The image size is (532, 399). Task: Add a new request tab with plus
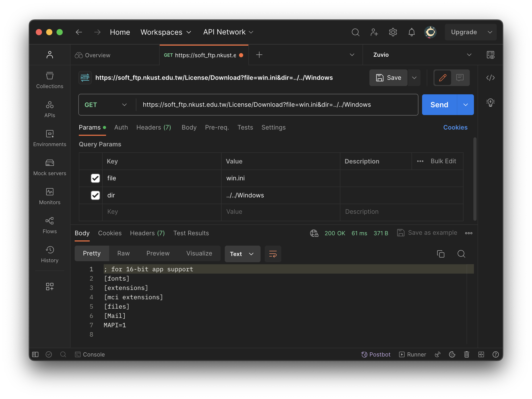259,55
